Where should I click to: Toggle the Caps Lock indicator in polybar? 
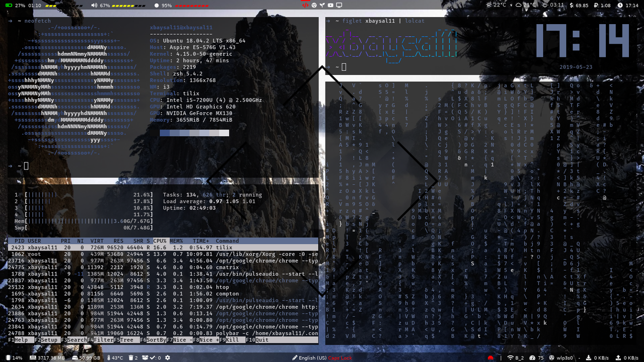340,358
